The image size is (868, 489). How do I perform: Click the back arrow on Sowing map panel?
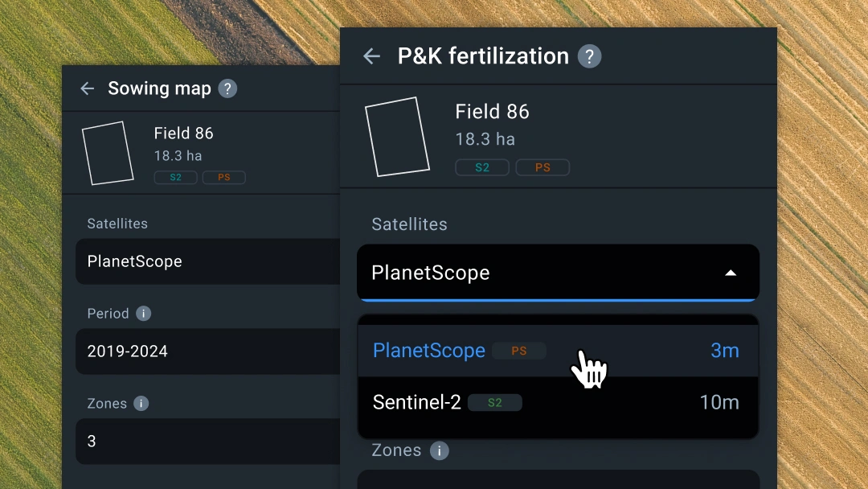click(x=87, y=88)
